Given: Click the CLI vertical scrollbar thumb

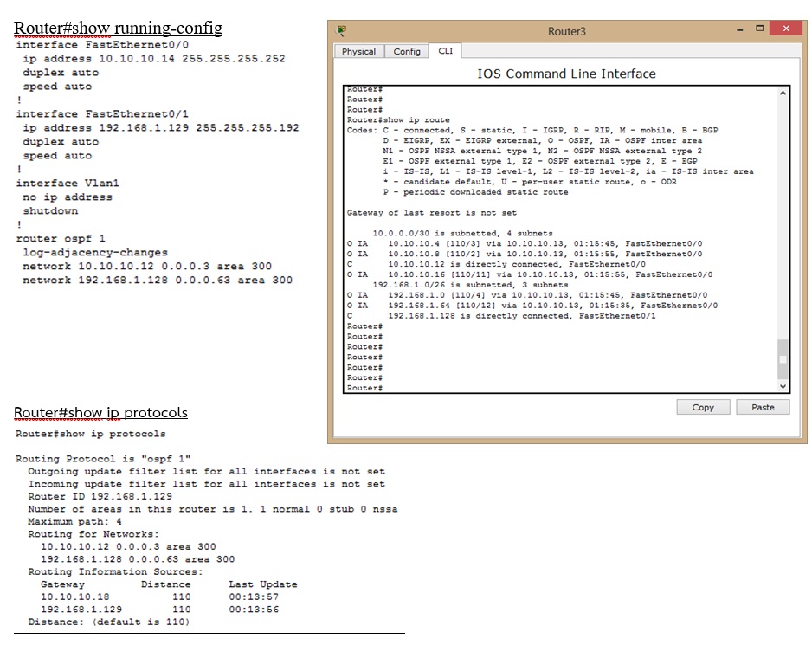Looking at the screenshot, I should (783, 359).
